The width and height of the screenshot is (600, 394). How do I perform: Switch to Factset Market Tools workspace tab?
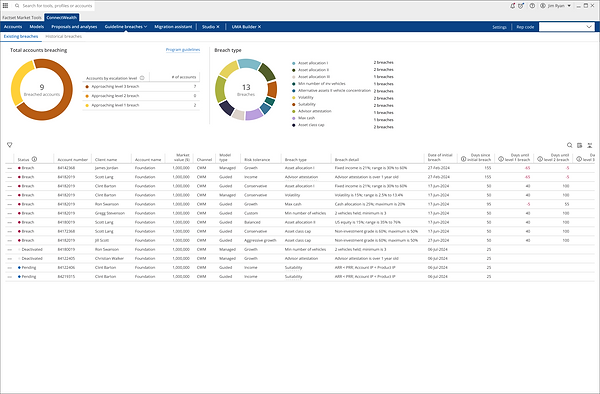22,18
